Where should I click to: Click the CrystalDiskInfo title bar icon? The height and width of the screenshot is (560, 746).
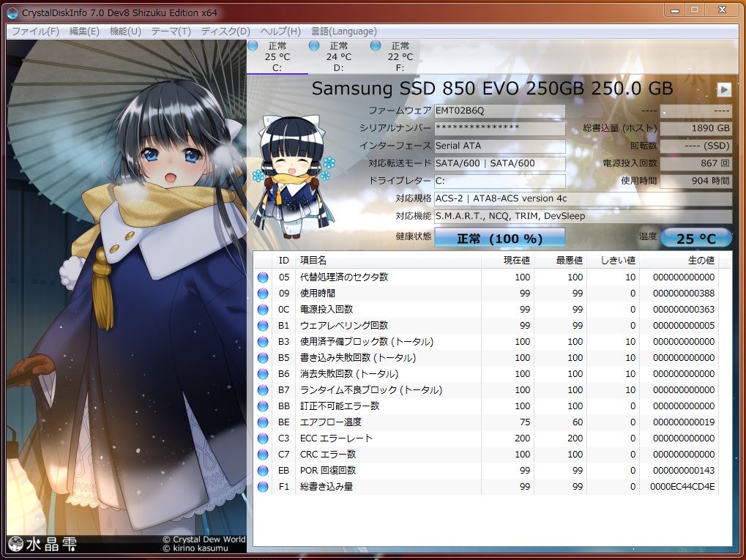[x=12, y=13]
